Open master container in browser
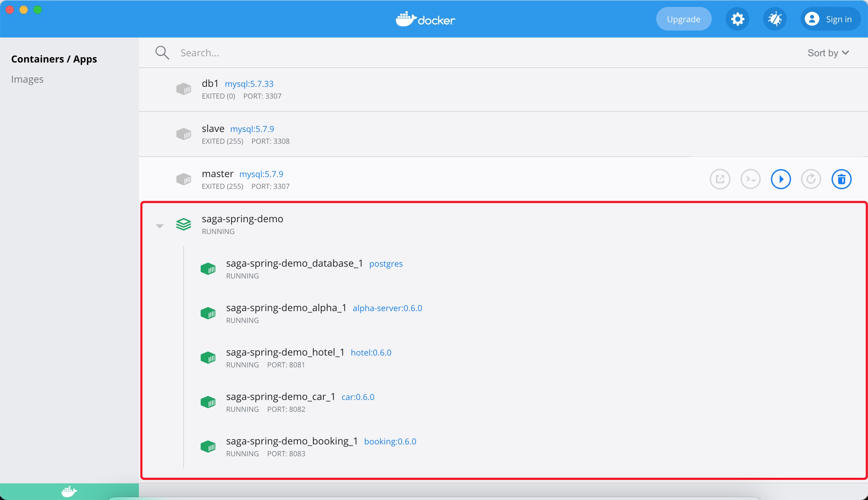Viewport: 868px width, 500px height. click(720, 179)
